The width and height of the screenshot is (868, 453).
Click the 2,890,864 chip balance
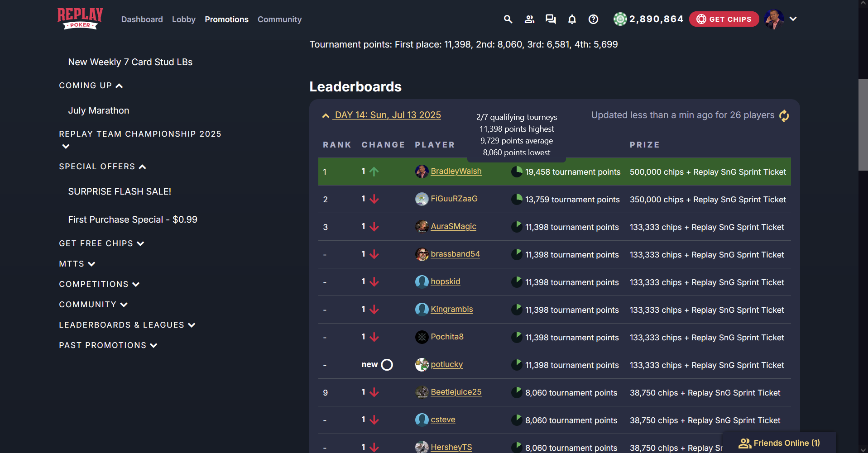tap(656, 19)
